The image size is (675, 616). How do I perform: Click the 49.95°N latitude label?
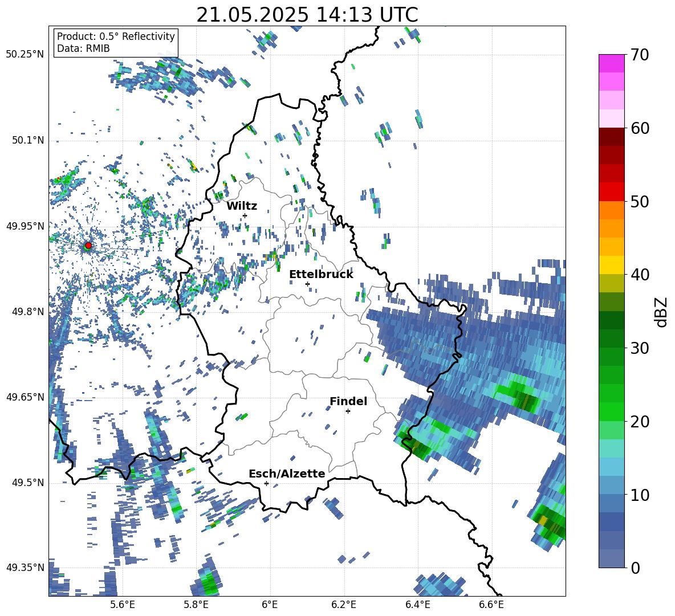tap(25, 226)
